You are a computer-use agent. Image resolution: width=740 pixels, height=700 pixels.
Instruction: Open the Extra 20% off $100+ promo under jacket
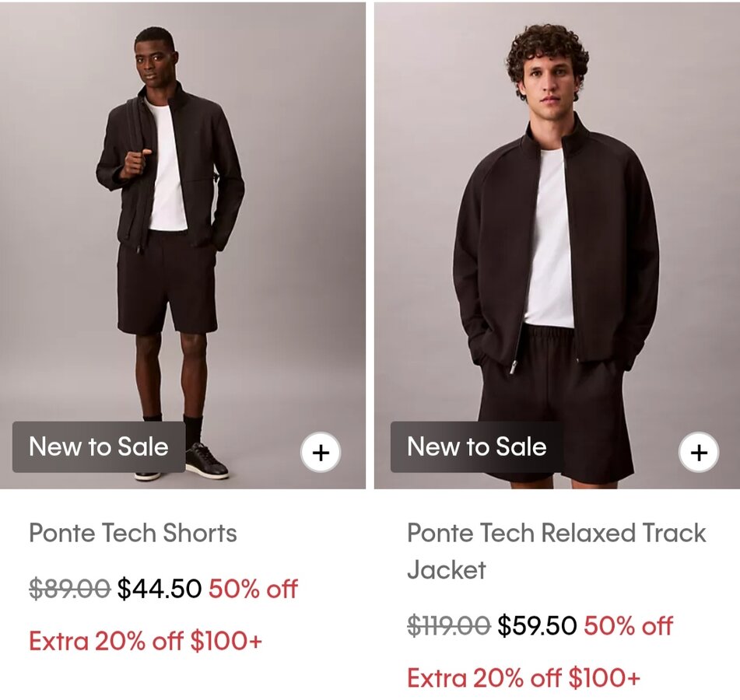point(524,678)
